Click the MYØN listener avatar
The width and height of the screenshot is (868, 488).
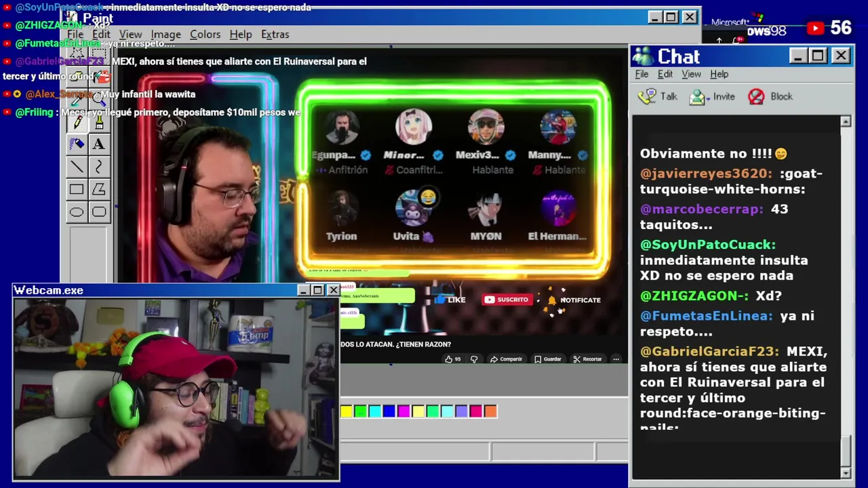486,208
